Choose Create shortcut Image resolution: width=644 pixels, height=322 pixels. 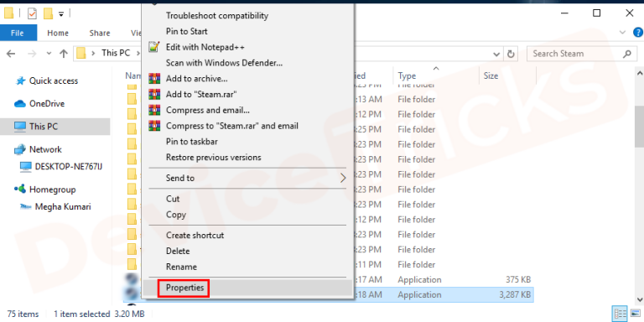click(x=195, y=236)
